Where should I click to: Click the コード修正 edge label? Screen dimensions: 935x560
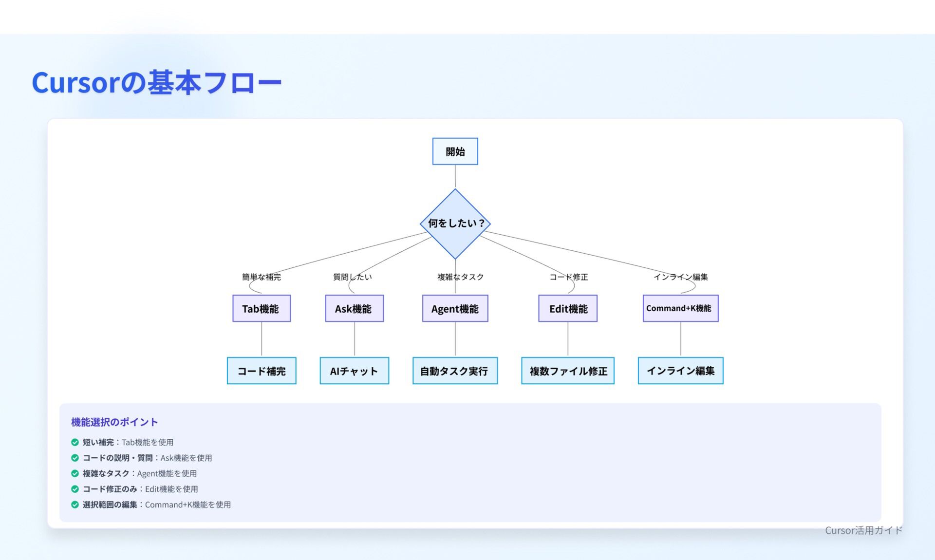point(569,277)
